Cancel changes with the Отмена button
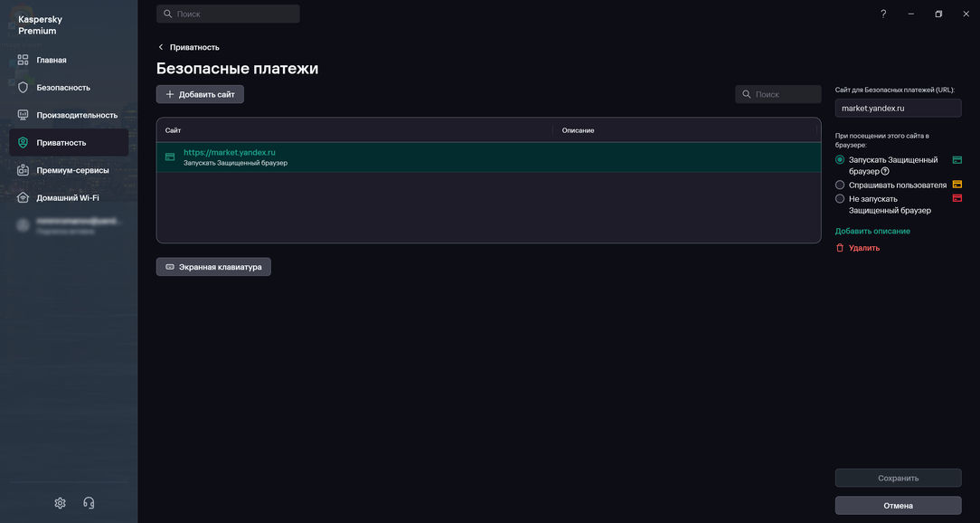Screen dimensions: 980x523 (898, 506)
